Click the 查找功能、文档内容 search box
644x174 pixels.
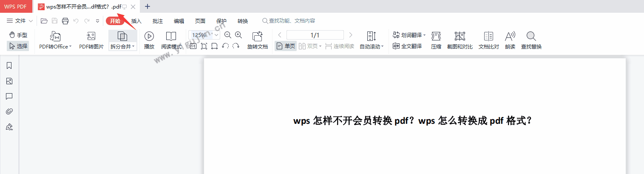tap(289, 21)
